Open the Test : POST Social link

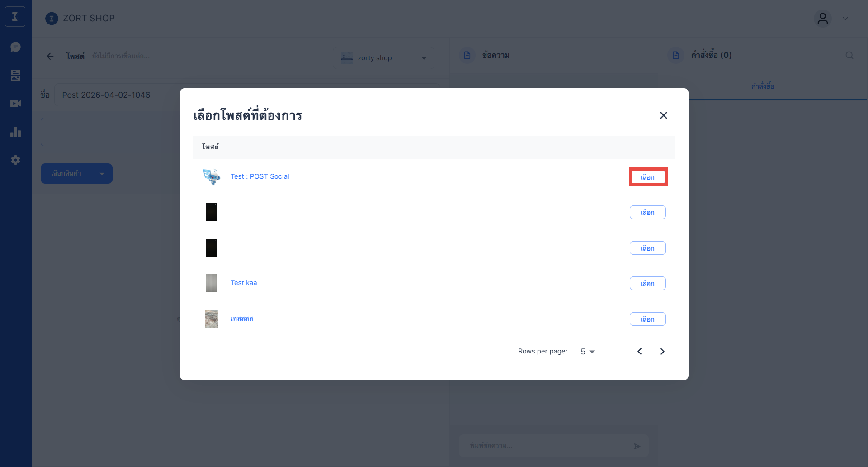click(259, 176)
